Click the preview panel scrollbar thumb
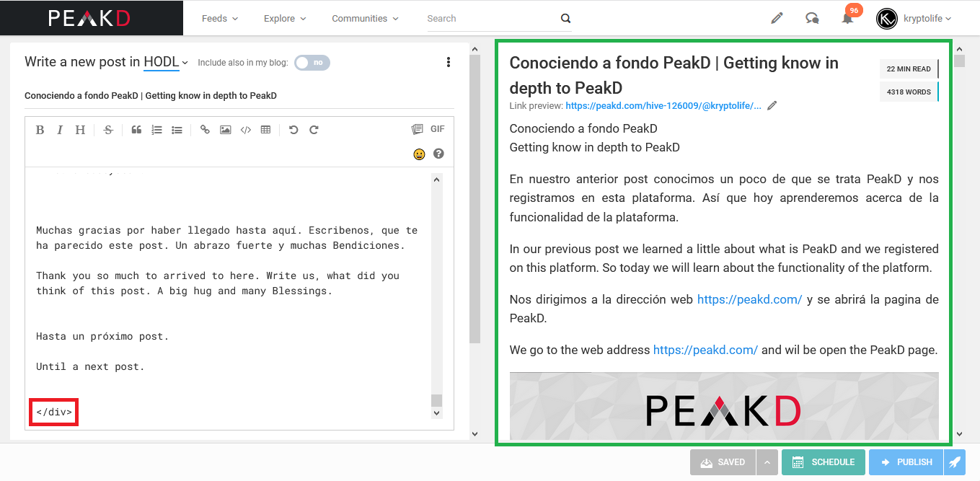The height and width of the screenshot is (481, 980). click(959, 60)
